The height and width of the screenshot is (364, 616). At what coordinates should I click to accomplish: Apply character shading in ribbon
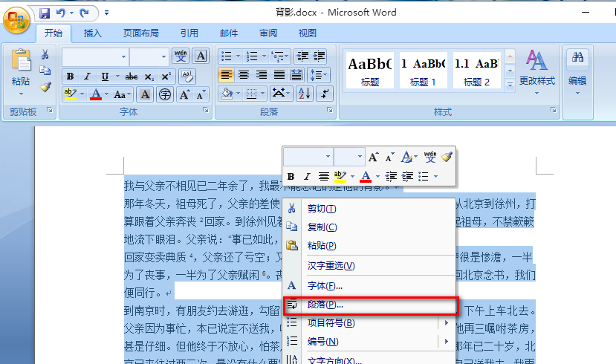click(145, 94)
